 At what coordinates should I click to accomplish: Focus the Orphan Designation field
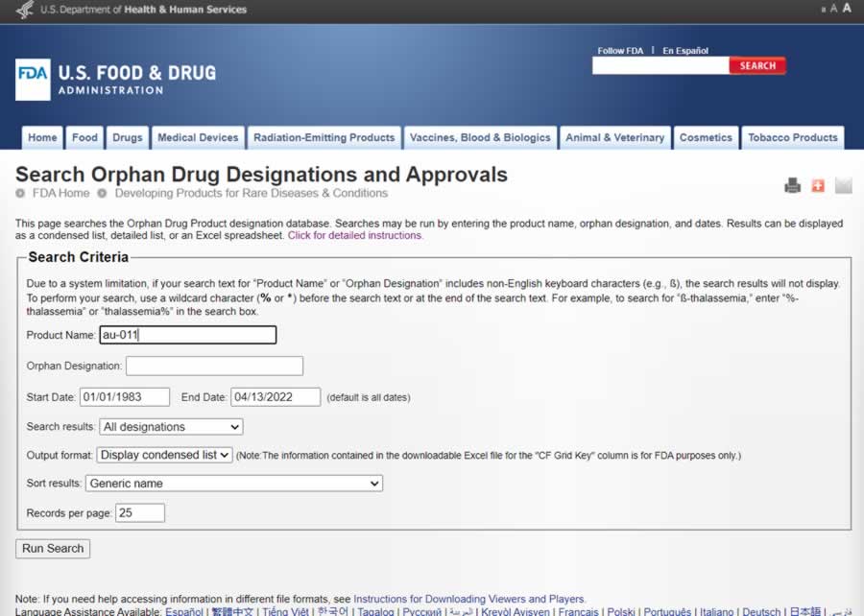coord(214,367)
